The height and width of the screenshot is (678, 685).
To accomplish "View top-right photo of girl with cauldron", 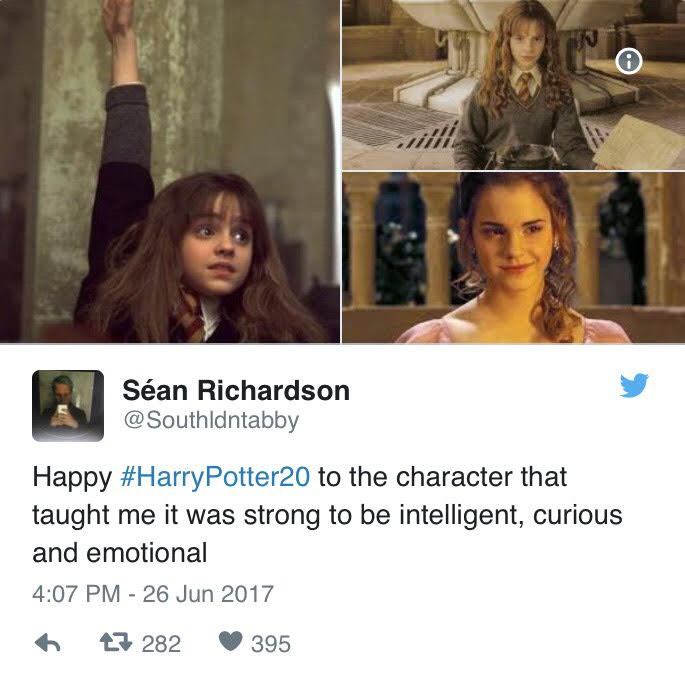I will [513, 85].
